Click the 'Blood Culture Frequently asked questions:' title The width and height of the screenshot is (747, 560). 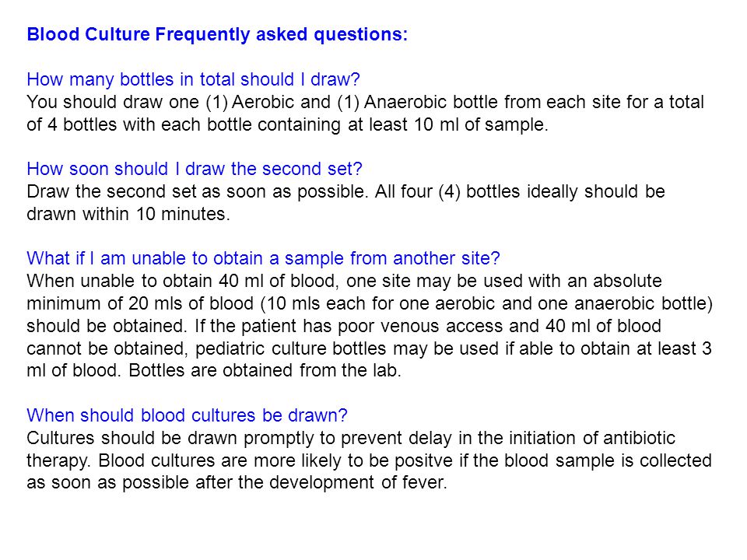click(x=217, y=35)
